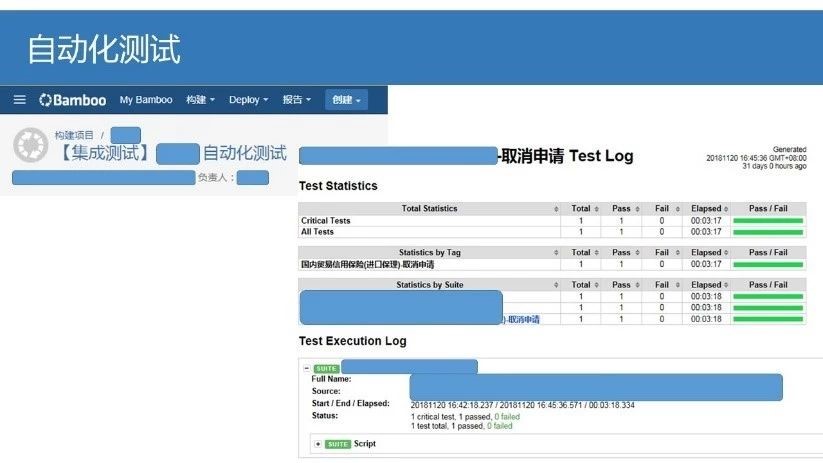Screen dimensions: 823x463
Task: Click Critical Tests pass/fail green bar
Action: [x=768, y=221]
